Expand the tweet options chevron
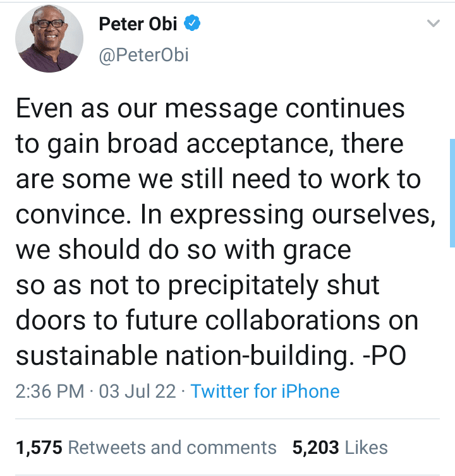 [x=434, y=24]
